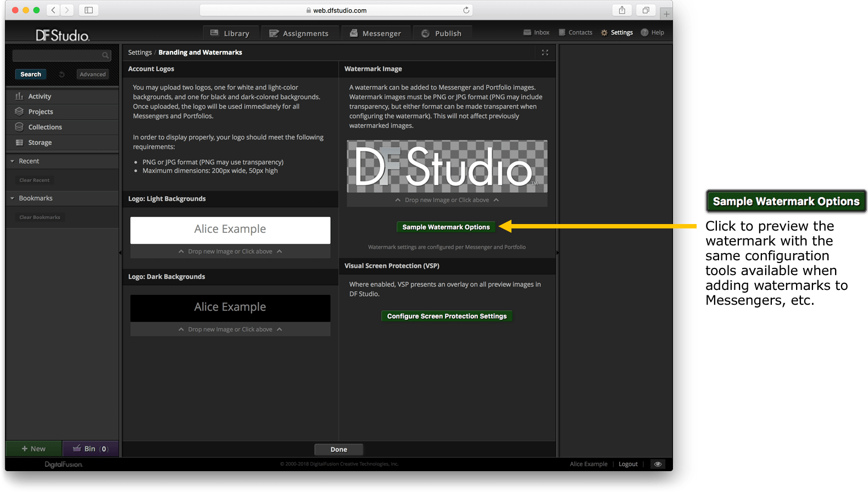
Task: Open Storage in the sidebar
Action: (x=62, y=142)
